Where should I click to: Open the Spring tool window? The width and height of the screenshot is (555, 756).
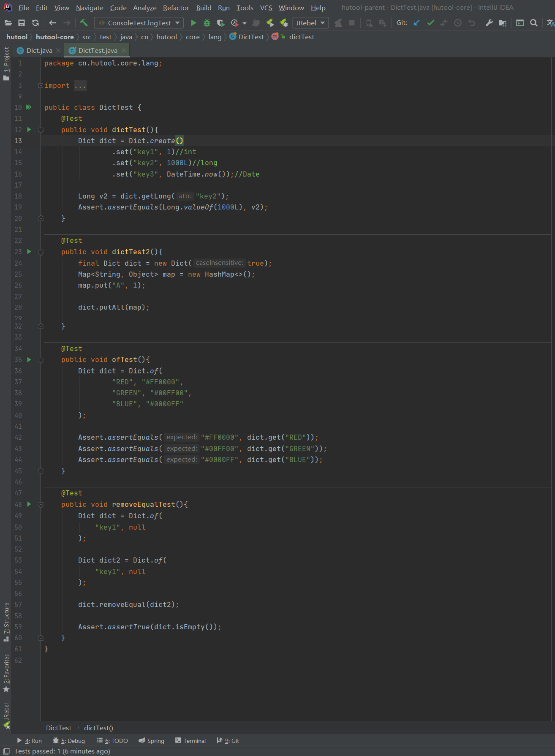point(151,741)
